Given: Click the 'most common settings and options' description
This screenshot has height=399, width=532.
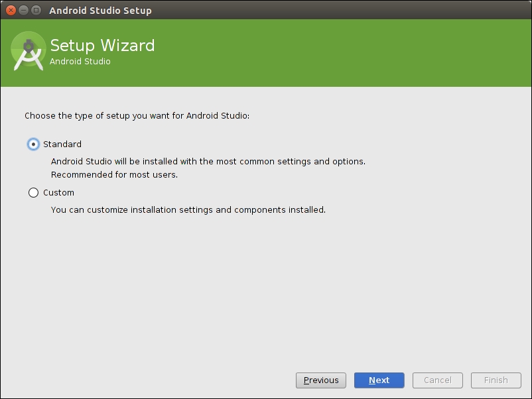Looking at the screenshot, I should 208,161.
